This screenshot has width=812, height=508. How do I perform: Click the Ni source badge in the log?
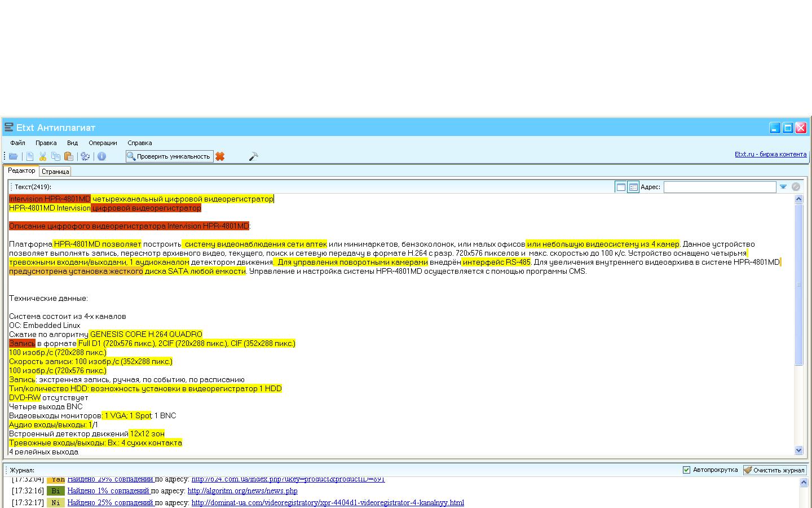coord(55,502)
